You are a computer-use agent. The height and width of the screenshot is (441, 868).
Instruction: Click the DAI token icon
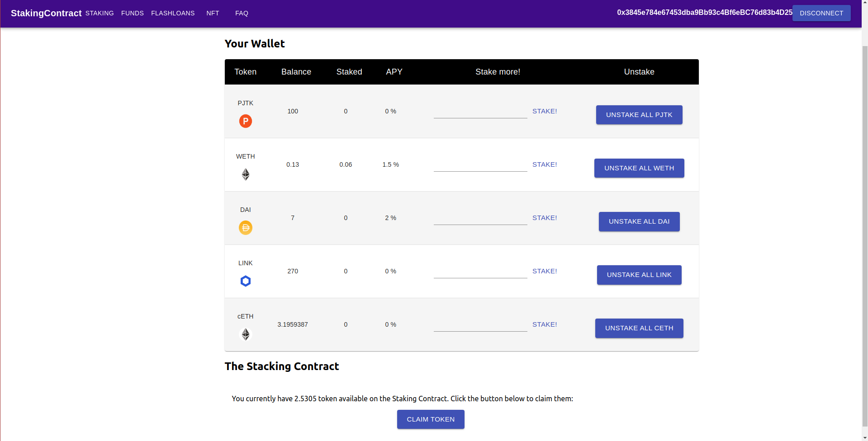245,228
